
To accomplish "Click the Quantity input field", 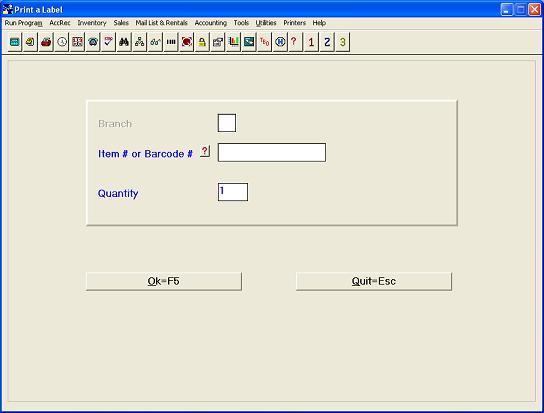I will [233, 192].
